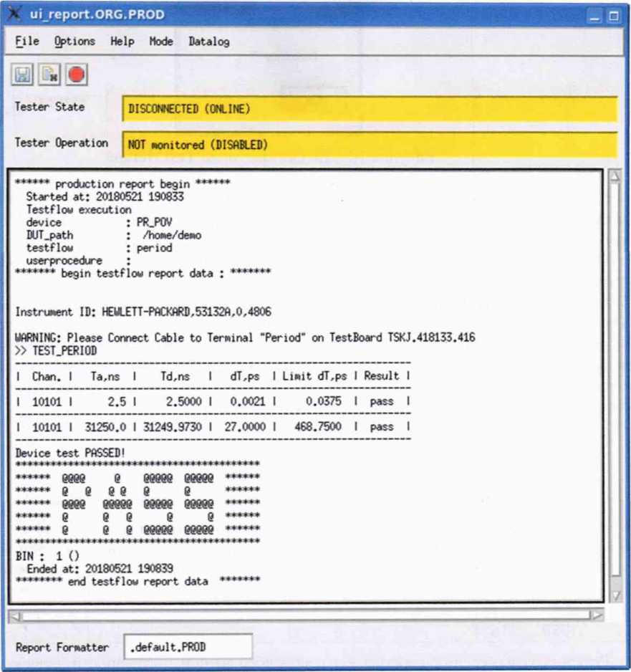The image size is (631, 672).
Task: Click the 'Tester Operation' label
Action: tap(62, 143)
